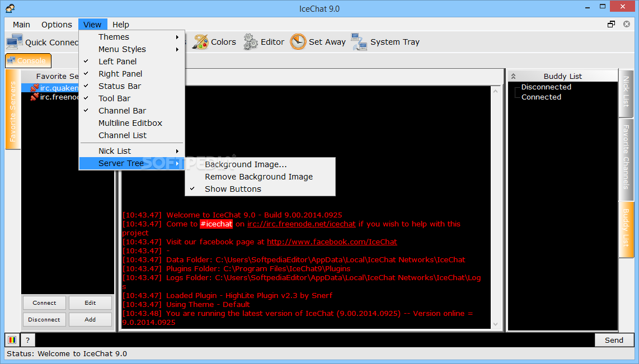Toggle Show Buttons in Server Tree submenu

click(260, 189)
